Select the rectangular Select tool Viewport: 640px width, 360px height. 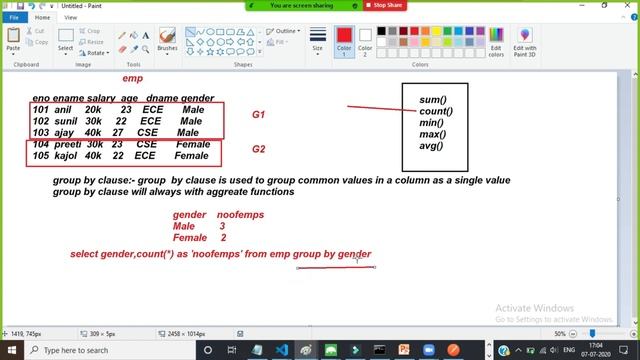coord(66,36)
